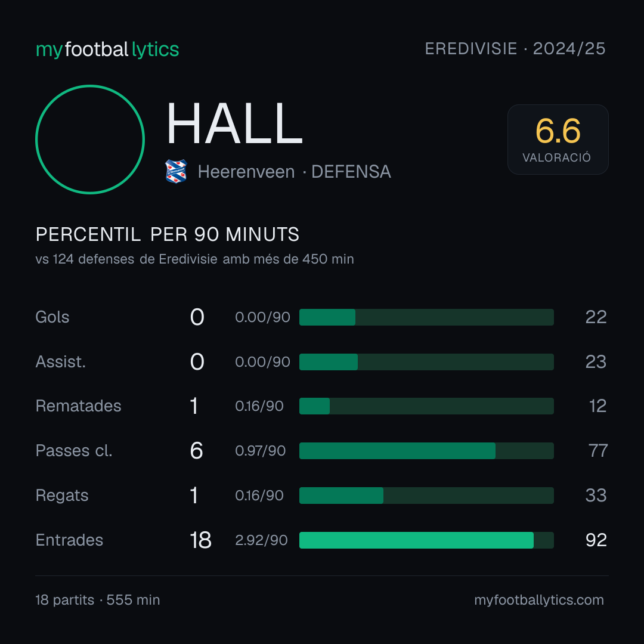The image size is (644, 644).
Task: Select the Eredivisie 2024/25 season label
Action: [515, 49]
